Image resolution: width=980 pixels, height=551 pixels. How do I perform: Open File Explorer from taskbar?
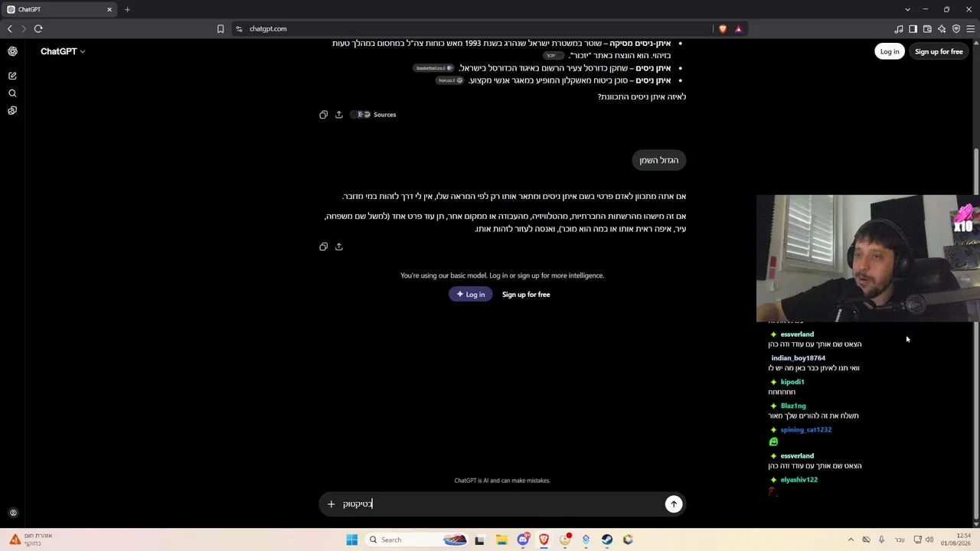[501, 540]
